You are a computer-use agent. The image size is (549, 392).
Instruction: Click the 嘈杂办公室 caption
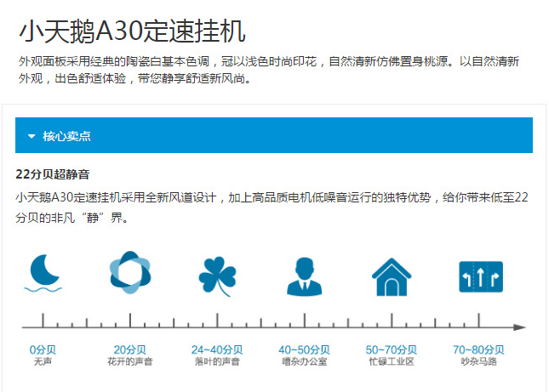[304, 362]
